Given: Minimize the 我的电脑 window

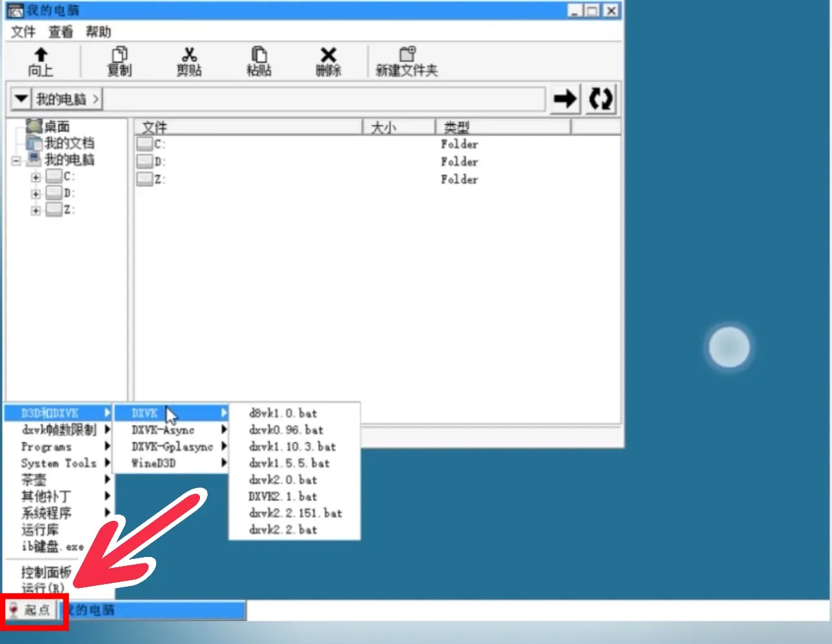Looking at the screenshot, I should pos(575,10).
